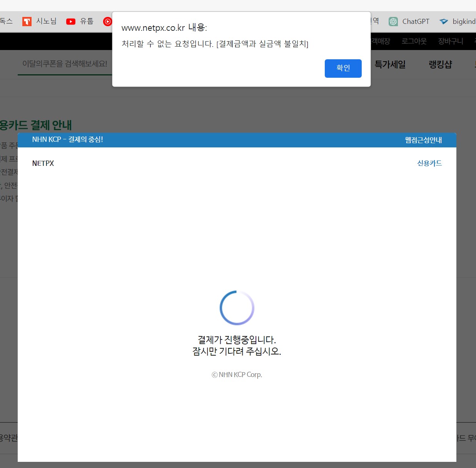Open the red YouTube Music bookmark icon
This screenshot has width=476, height=468.
(107, 22)
